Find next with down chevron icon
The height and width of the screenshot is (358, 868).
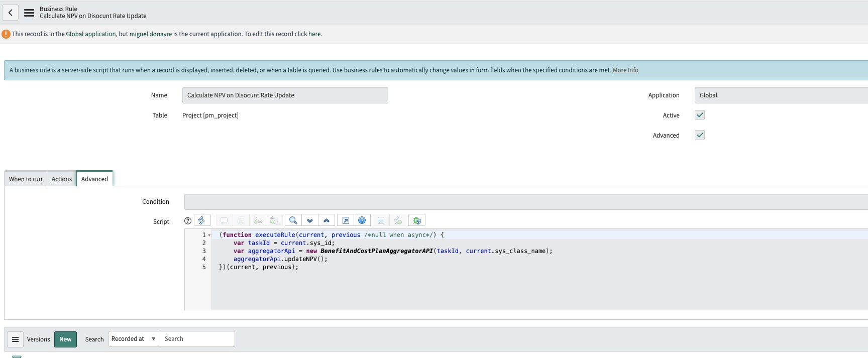point(310,220)
